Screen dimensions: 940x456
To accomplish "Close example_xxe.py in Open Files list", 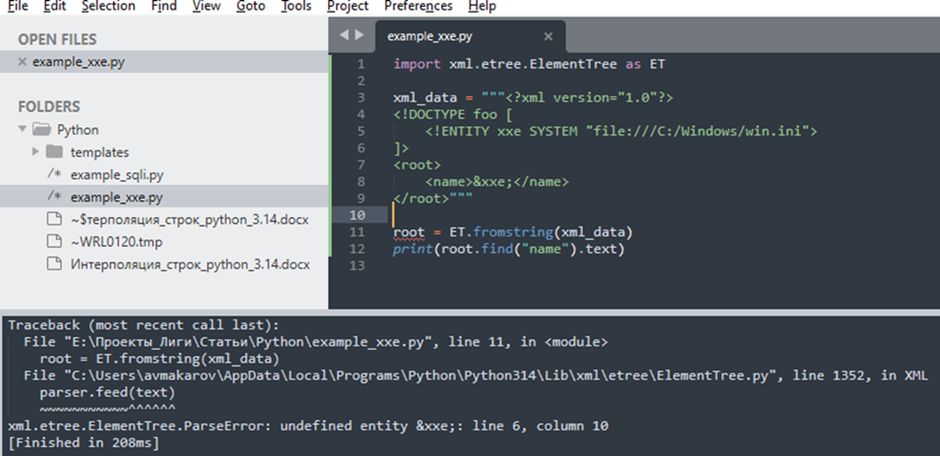I will [x=22, y=62].
